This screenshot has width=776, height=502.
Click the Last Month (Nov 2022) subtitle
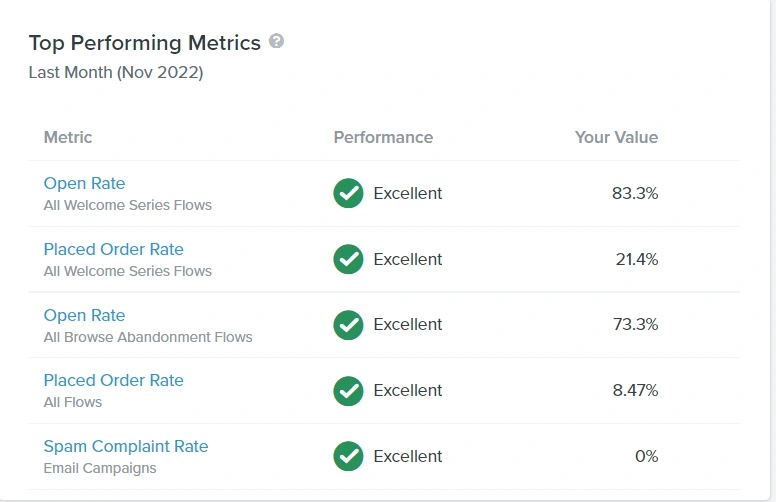click(x=115, y=72)
